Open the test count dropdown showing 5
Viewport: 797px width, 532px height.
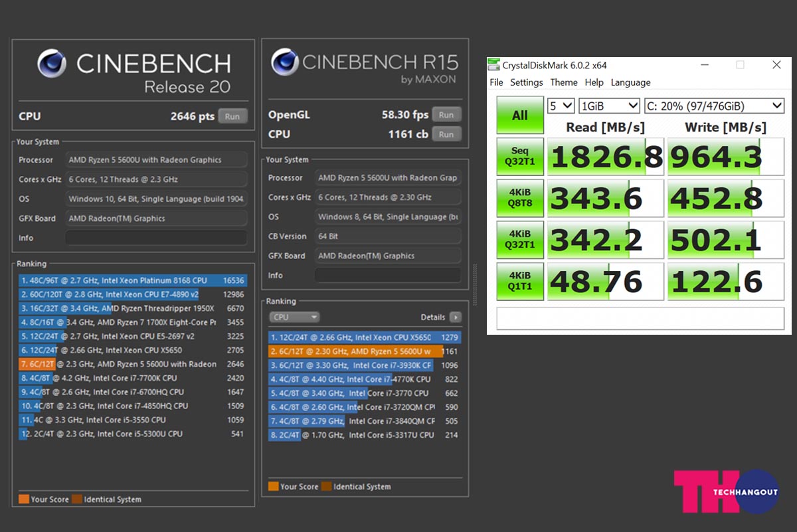pos(561,106)
